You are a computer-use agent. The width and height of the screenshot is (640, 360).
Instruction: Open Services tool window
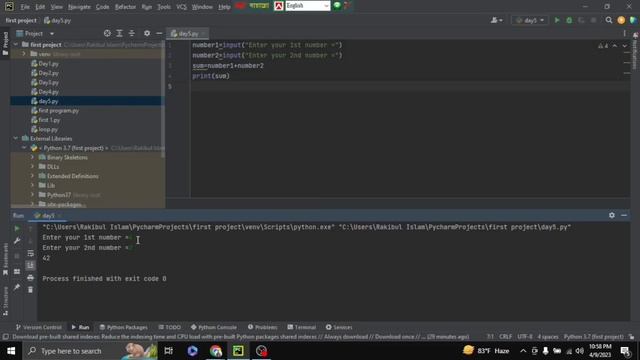339,327
